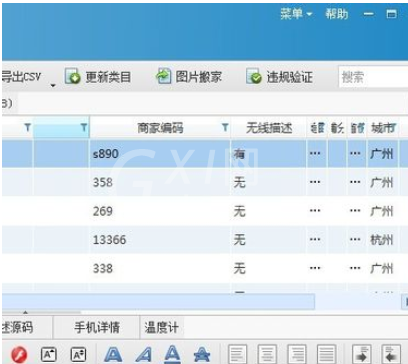Viewport: 408px width, 364px height.
Task: Click the 导出CSV button
Action: (x=22, y=77)
